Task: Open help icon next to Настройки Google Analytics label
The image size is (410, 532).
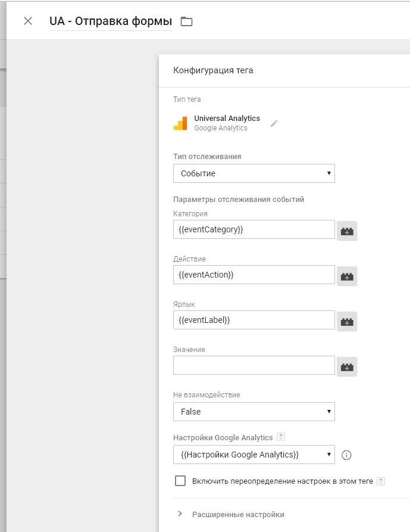Action: tap(280, 437)
